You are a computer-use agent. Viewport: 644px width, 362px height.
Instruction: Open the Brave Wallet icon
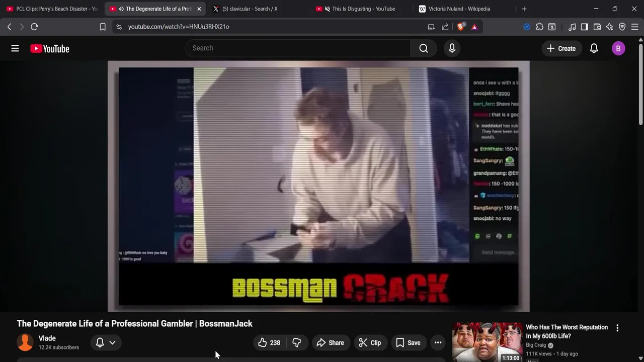(597, 27)
